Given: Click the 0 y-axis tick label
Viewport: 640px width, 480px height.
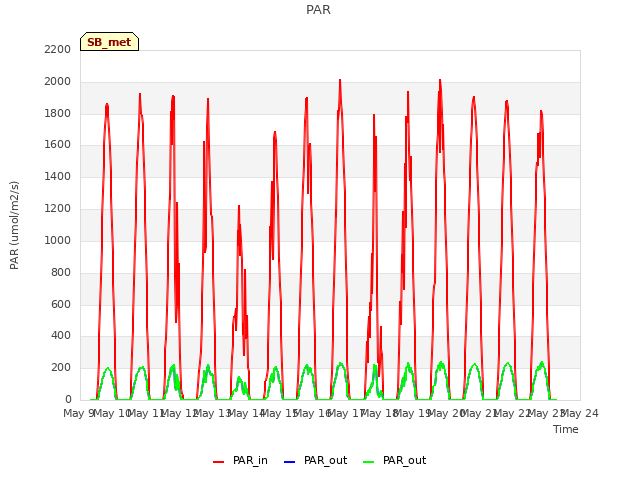Looking at the screenshot, I should pyautogui.click(x=68, y=399).
